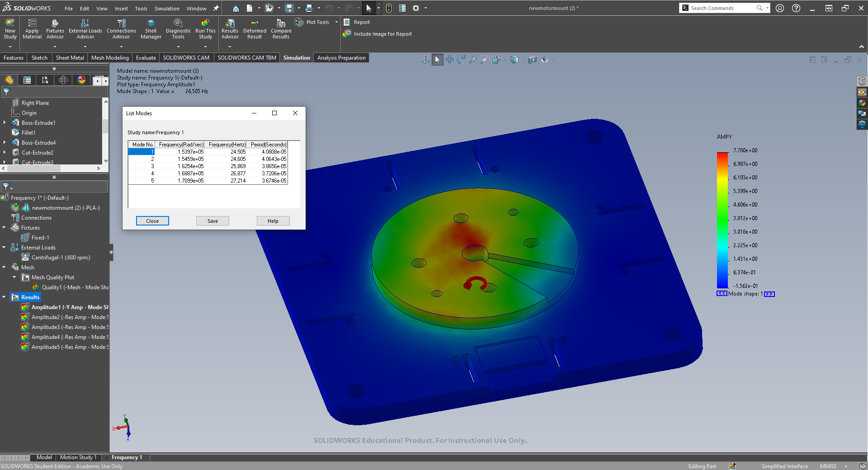868x470 pixels.
Task: Select Amplitude5 result plot
Action: coord(65,347)
